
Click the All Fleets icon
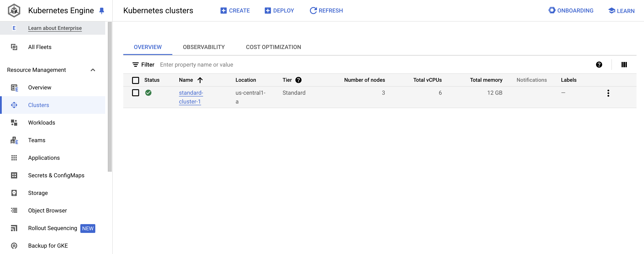[x=14, y=47]
